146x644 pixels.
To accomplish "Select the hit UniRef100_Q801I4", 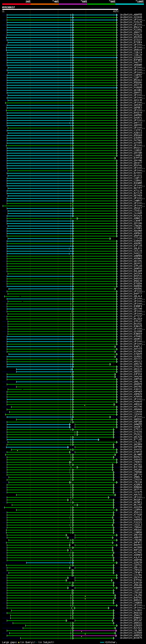I will tap(131, 369).
